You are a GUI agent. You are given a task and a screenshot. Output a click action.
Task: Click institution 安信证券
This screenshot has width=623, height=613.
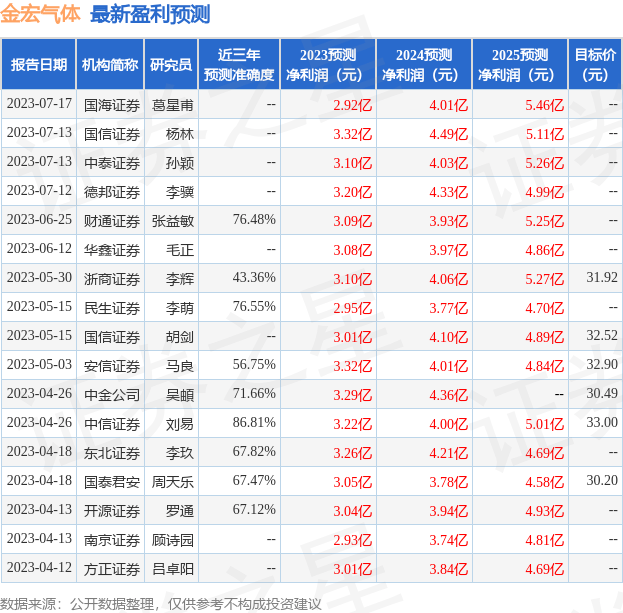tap(112, 366)
